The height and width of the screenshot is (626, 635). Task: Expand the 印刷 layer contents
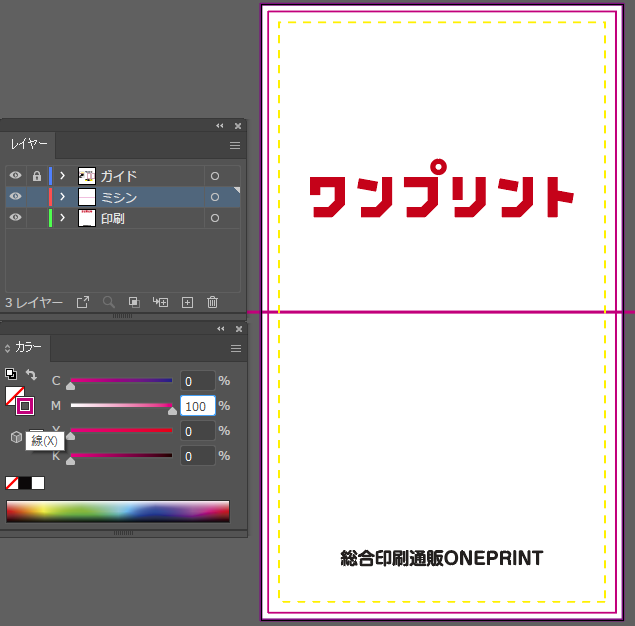pyautogui.click(x=62, y=218)
